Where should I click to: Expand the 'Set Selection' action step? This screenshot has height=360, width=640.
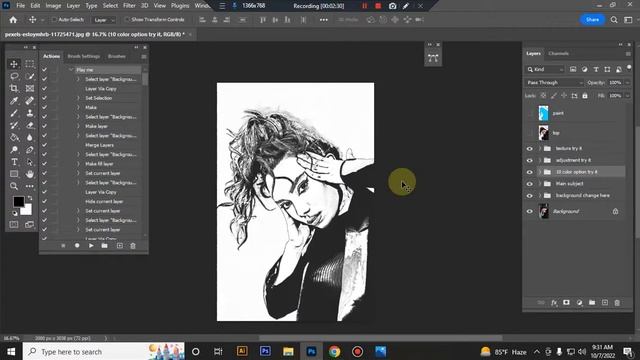tap(78, 98)
